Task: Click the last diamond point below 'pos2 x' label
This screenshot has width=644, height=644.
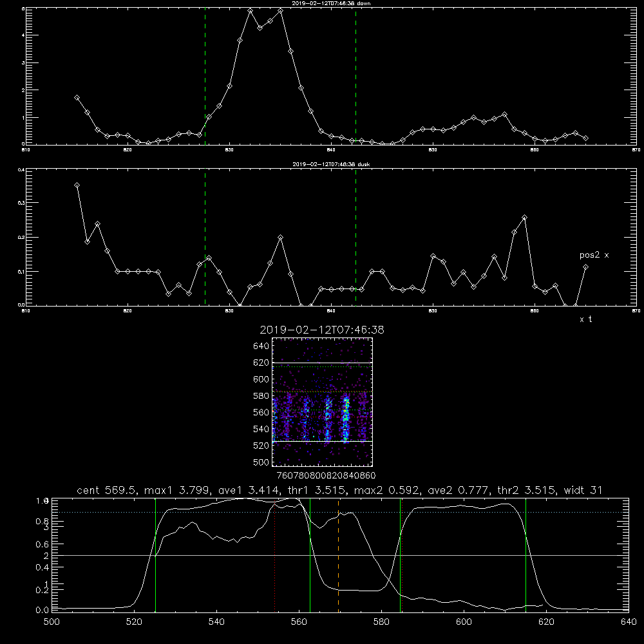Action: pos(585,267)
